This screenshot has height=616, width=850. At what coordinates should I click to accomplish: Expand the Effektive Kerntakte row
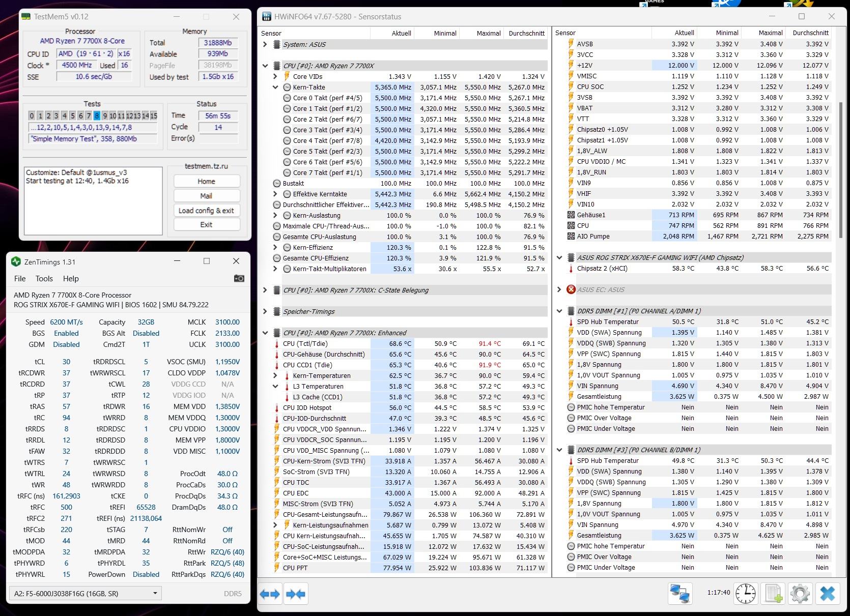point(275,194)
